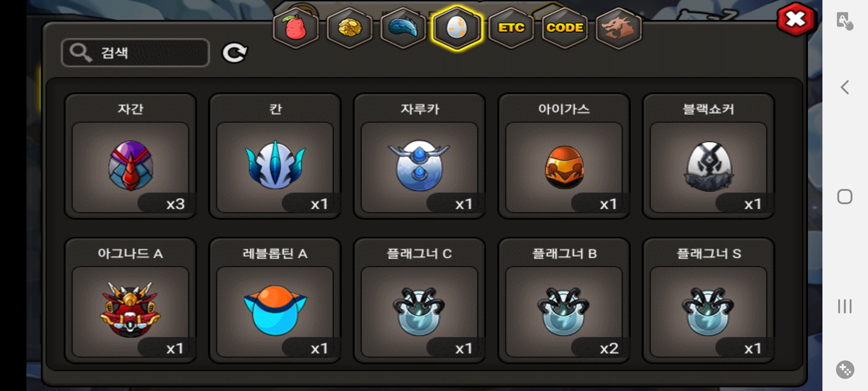Select the highlighted egg category tab
The image size is (868, 391).
coord(457,28)
